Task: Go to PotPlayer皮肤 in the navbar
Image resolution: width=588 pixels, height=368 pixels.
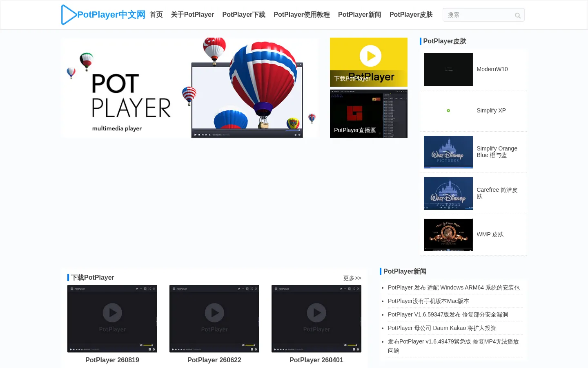Action: (411, 15)
